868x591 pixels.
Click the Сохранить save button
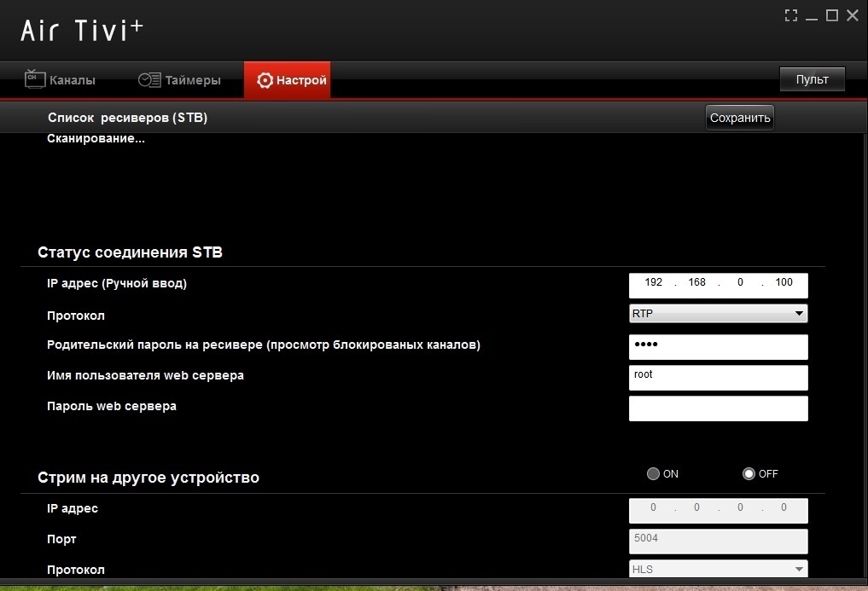pos(740,118)
